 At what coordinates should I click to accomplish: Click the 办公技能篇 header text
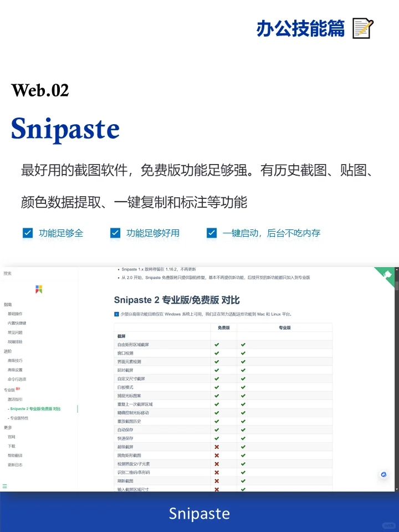tap(300, 28)
